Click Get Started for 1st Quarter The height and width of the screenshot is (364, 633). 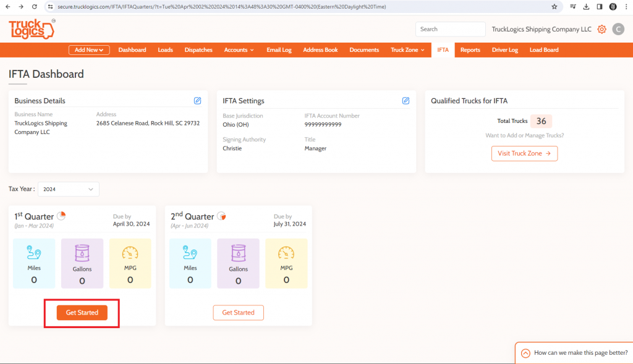point(82,312)
